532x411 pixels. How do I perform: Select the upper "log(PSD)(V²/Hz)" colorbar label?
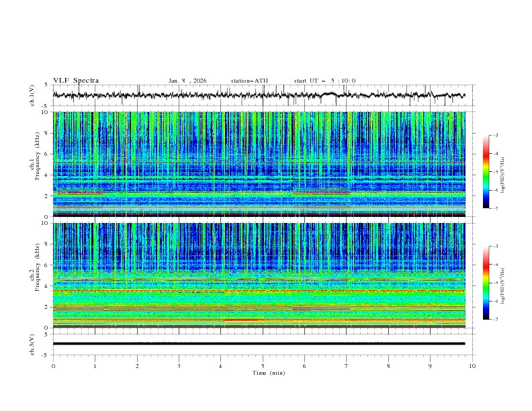(x=502, y=175)
